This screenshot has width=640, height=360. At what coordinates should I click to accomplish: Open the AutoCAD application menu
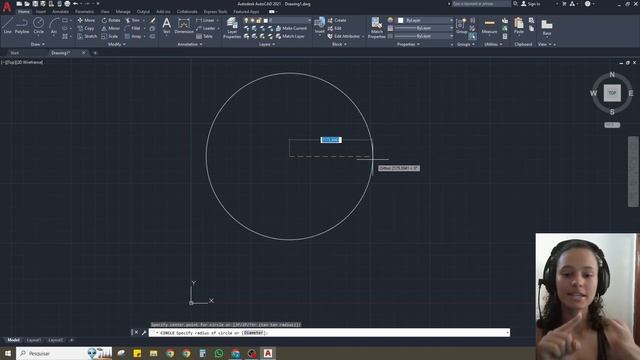pyautogui.click(x=7, y=7)
